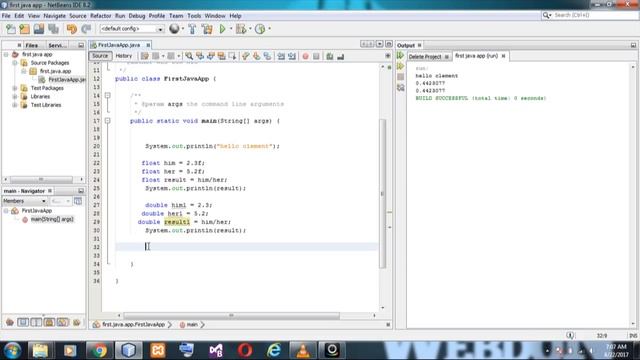
Task: Click first.java.app.FirstJavaApp breadcrumb
Action: pos(133,325)
